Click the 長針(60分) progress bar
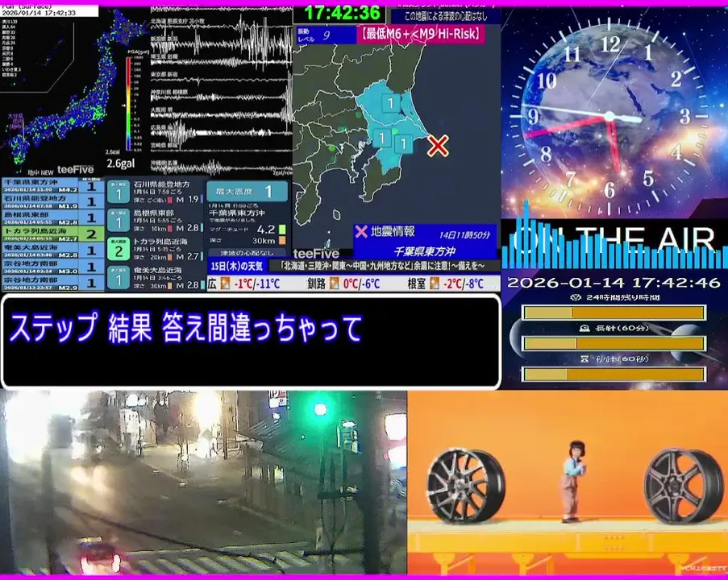The image size is (728, 580). (614, 343)
